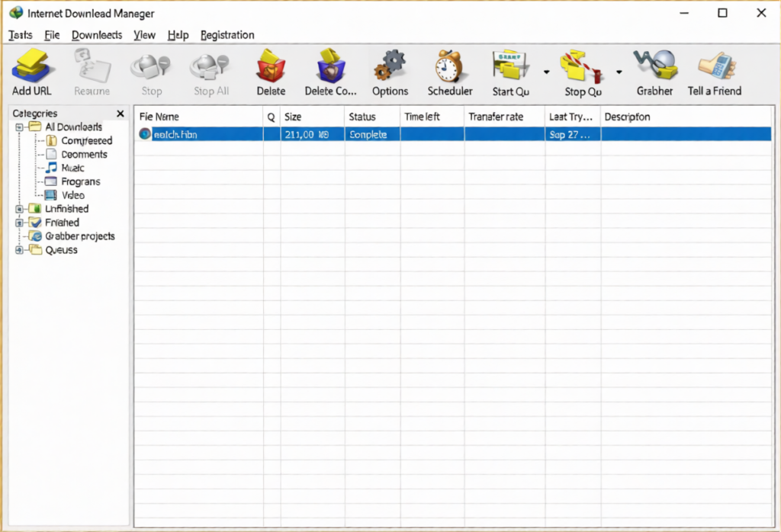
Task: Select the batch.htm download entry
Action: pyautogui.click(x=175, y=133)
